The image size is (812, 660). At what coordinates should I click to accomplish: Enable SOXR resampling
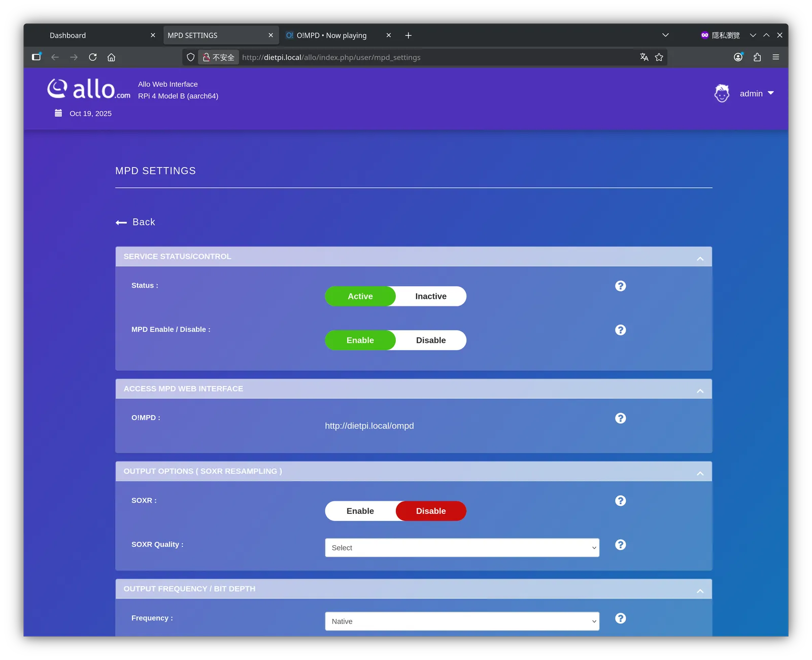coord(360,511)
